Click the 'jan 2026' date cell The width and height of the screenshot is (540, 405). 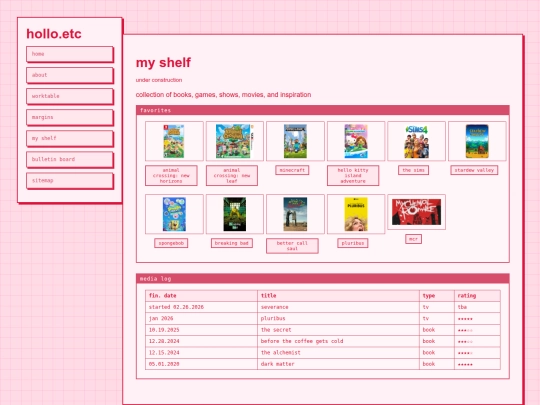click(201, 319)
